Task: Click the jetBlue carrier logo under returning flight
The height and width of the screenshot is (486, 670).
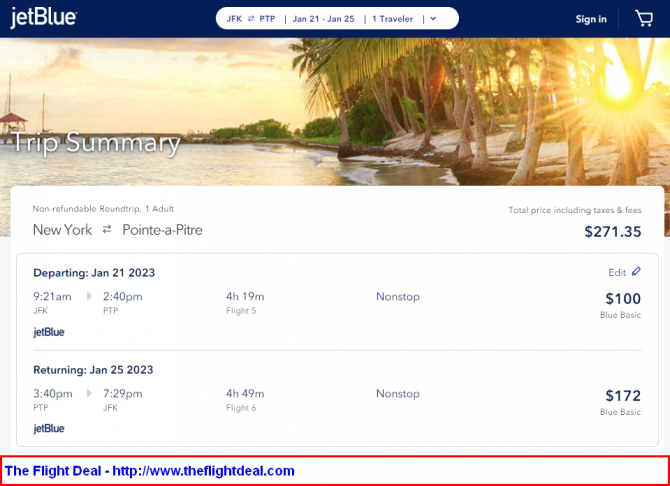Action: click(x=49, y=429)
